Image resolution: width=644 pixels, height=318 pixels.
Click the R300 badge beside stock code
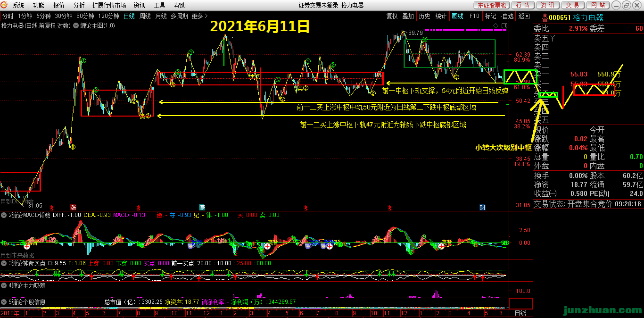pyautogui.click(x=545, y=18)
